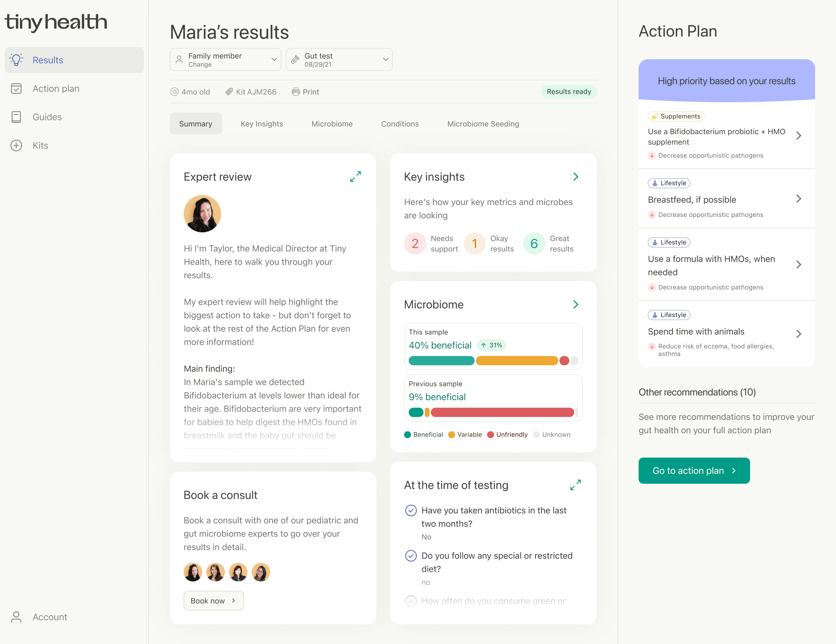Screen dimensions: 836x644
Task: Click the Action plan checkbox icon in sidebar
Action: [16, 89]
